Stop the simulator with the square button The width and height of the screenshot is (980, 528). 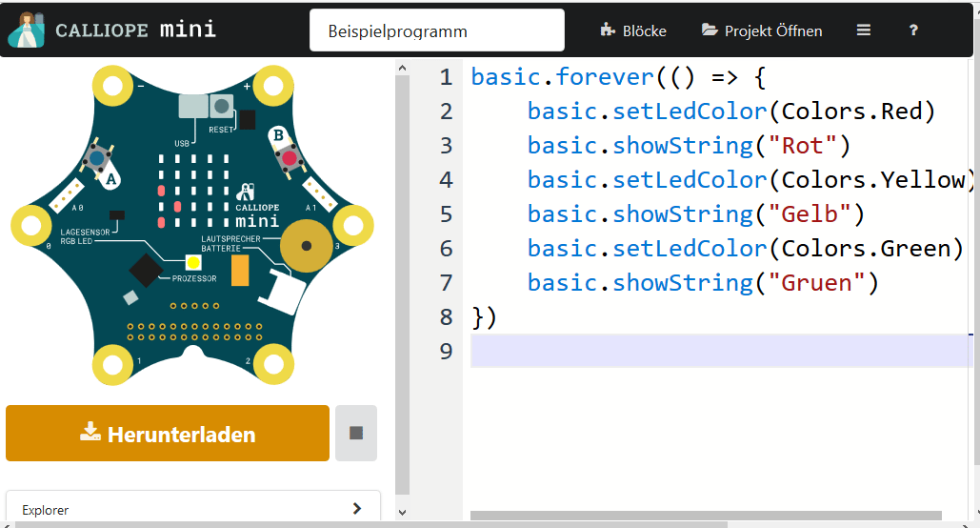(356, 433)
